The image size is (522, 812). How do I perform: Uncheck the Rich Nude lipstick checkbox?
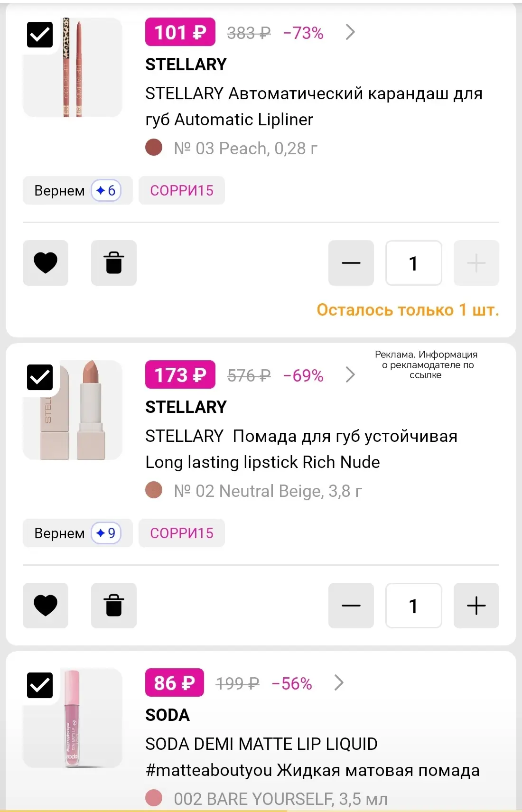click(40, 377)
